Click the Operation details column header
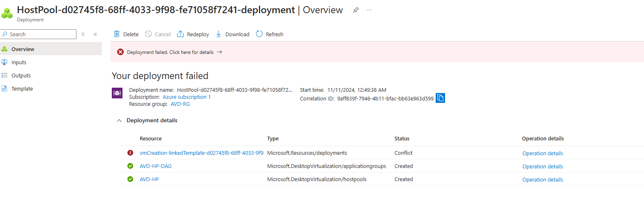The image size is (644, 205). (543, 138)
